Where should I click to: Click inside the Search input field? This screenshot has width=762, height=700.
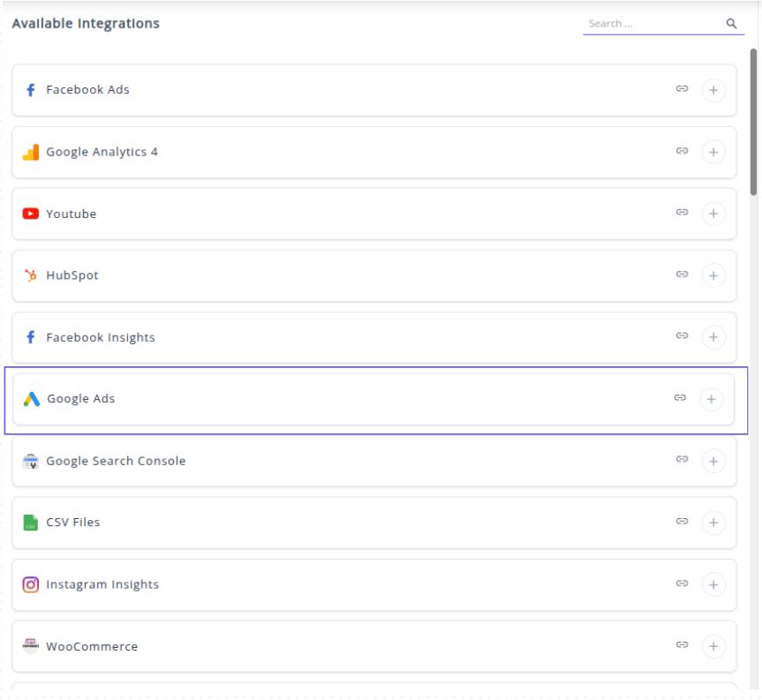pyautogui.click(x=653, y=23)
